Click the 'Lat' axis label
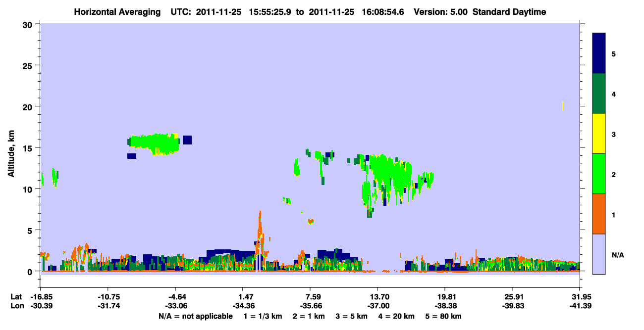This screenshot has width=644, height=330. tap(16, 297)
